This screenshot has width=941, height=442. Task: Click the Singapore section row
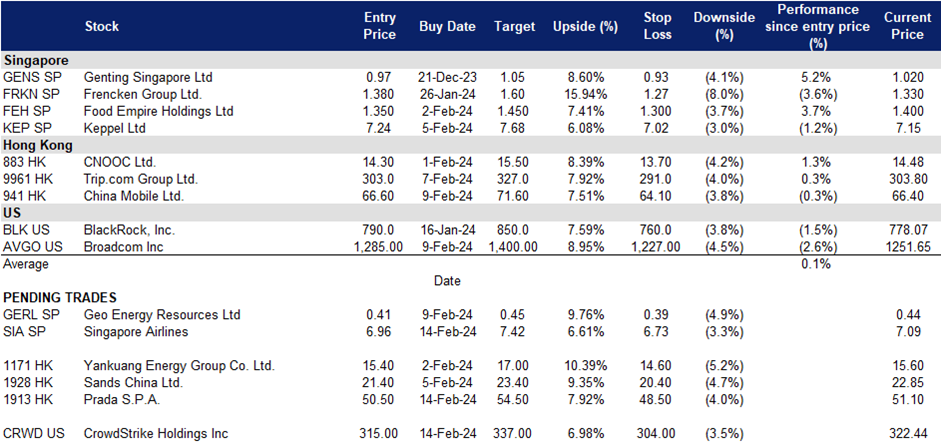[x=470, y=61]
